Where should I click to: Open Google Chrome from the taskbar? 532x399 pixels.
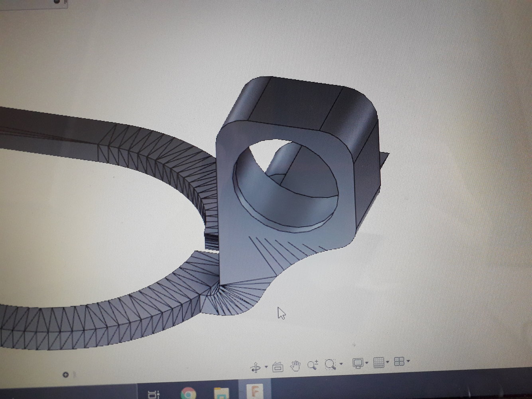click(x=188, y=393)
